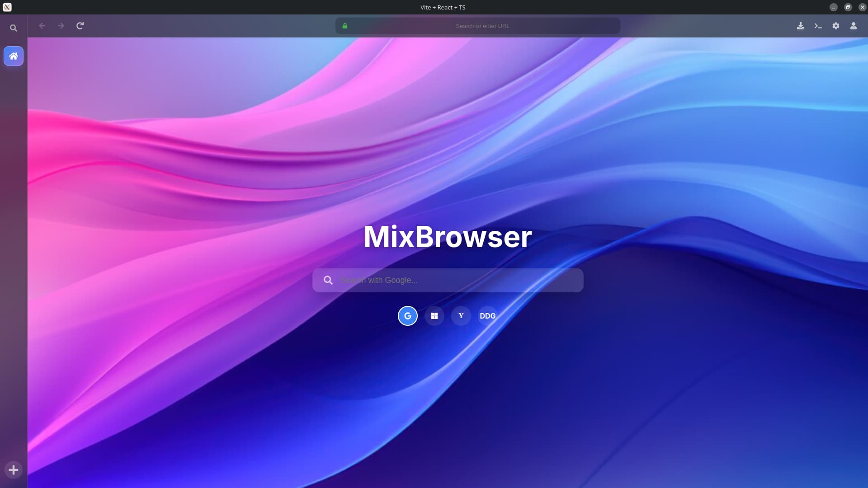Viewport: 868px width, 488px height.
Task: Open the terminal console icon
Action: 818,26
